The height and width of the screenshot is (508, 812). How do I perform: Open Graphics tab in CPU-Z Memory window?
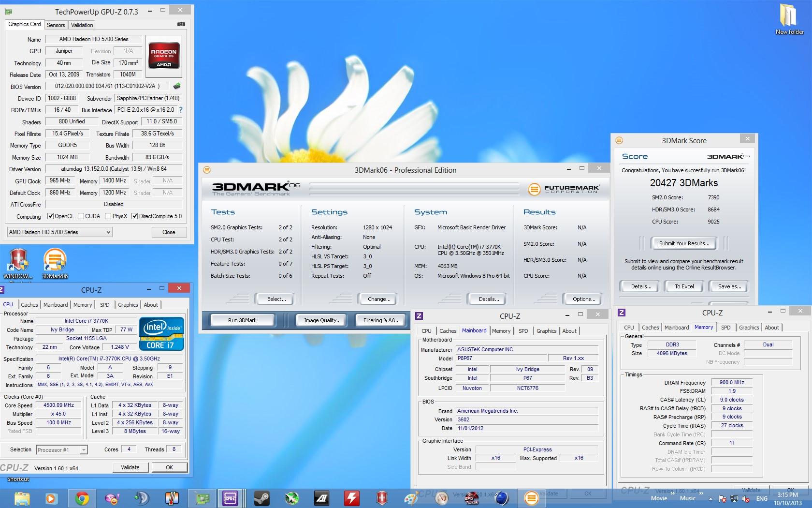(x=749, y=328)
